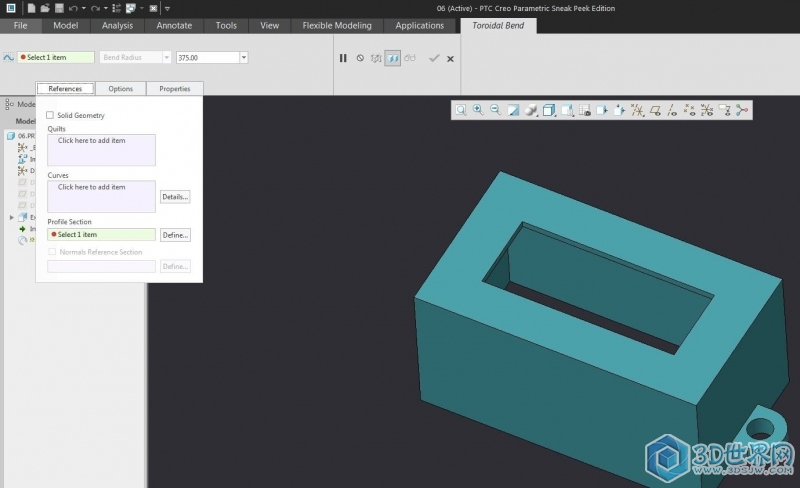Image resolution: width=800 pixels, height=488 pixels.
Task: Toggle datum axis display
Action: point(672,110)
